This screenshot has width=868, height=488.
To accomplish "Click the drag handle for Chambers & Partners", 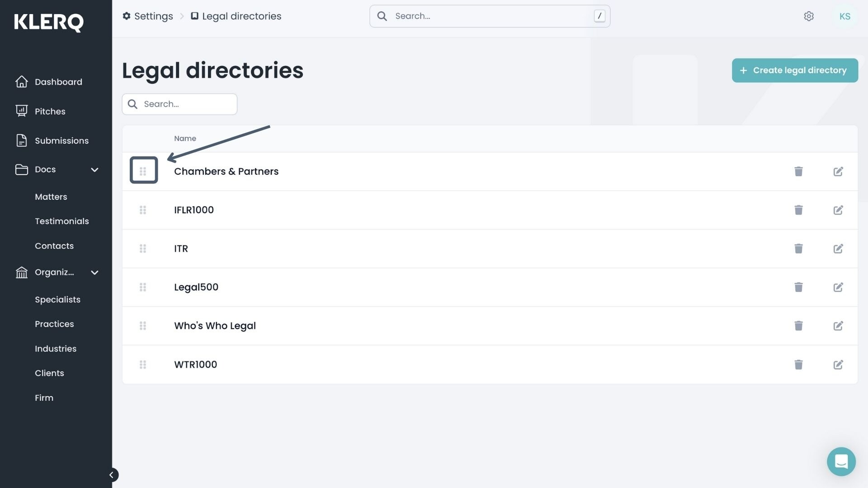I will [x=143, y=171].
